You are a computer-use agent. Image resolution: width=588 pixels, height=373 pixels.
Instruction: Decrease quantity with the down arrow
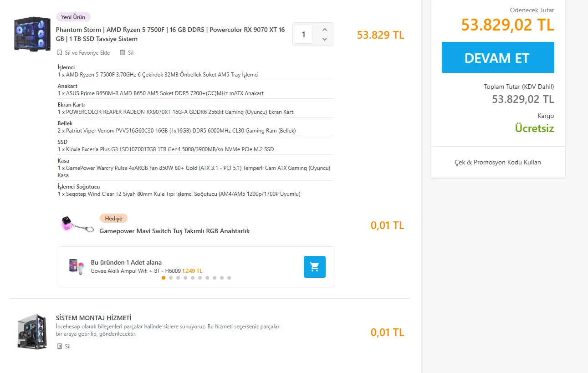(x=325, y=39)
